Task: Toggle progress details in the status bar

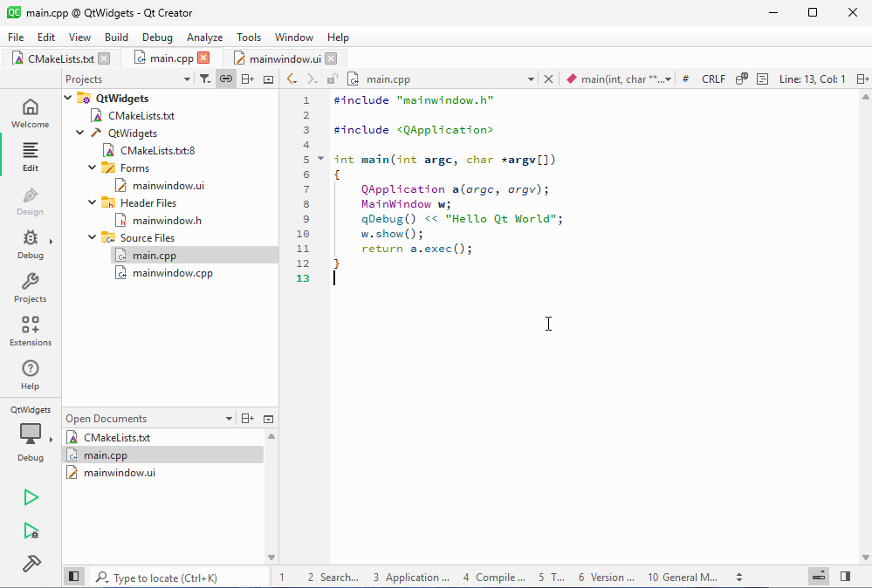Action: (819, 577)
